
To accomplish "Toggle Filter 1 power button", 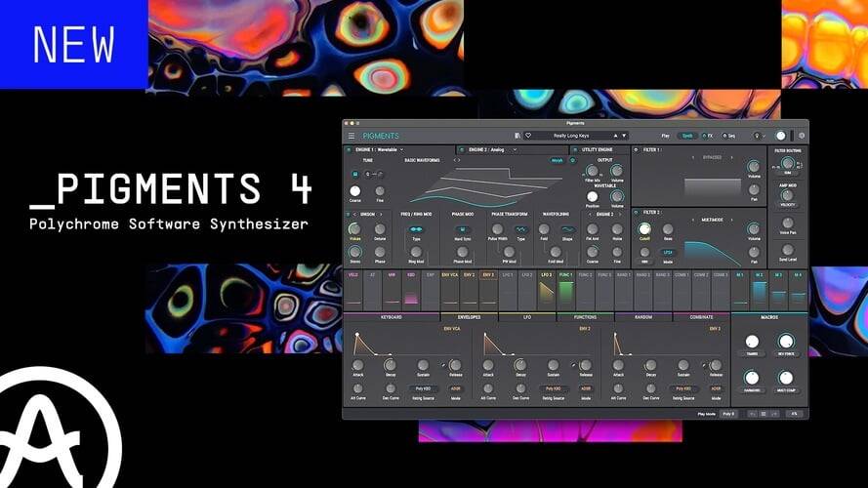I will click(x=636, y=150).
